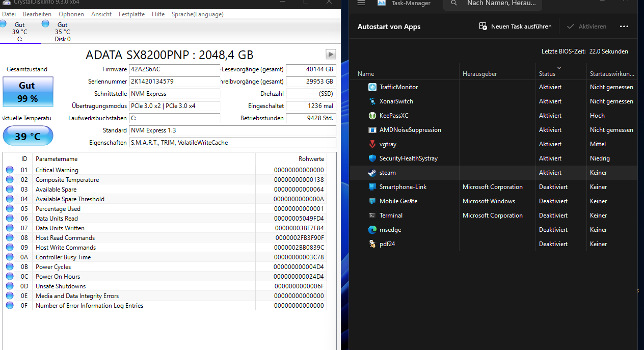Click status orb for Power Cycles

[x=10, y=266]
